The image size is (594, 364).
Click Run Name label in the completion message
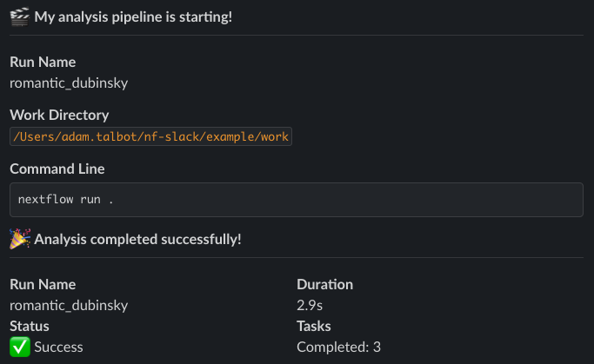[x=43, y=284]
